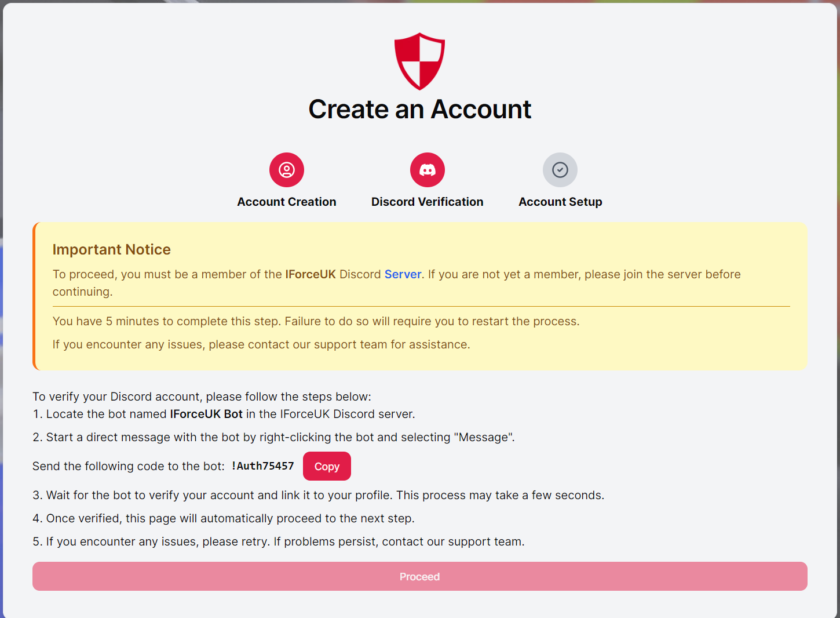Copy the !Auth75457 verification code

click(x=326, y=466)
